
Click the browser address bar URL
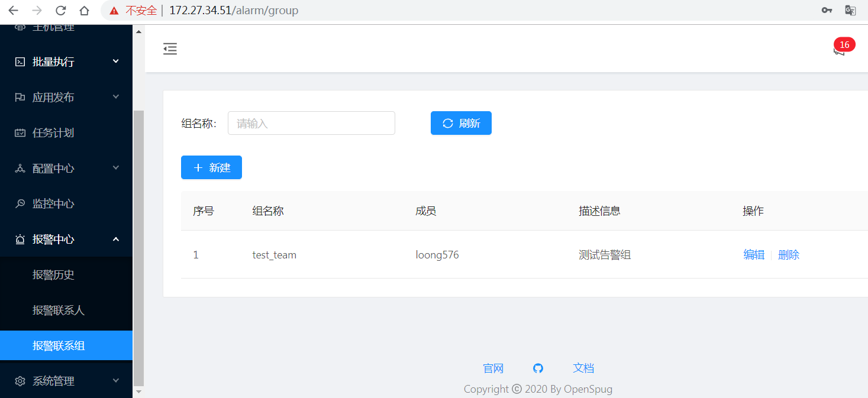pos(234,10)
